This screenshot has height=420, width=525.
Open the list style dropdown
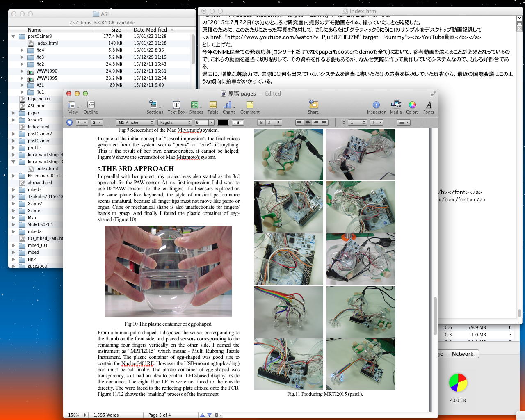[x=403, y=122]
